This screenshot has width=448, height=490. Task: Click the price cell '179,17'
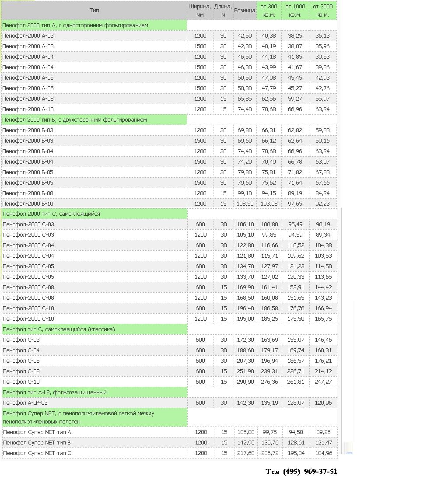(269, 350)
